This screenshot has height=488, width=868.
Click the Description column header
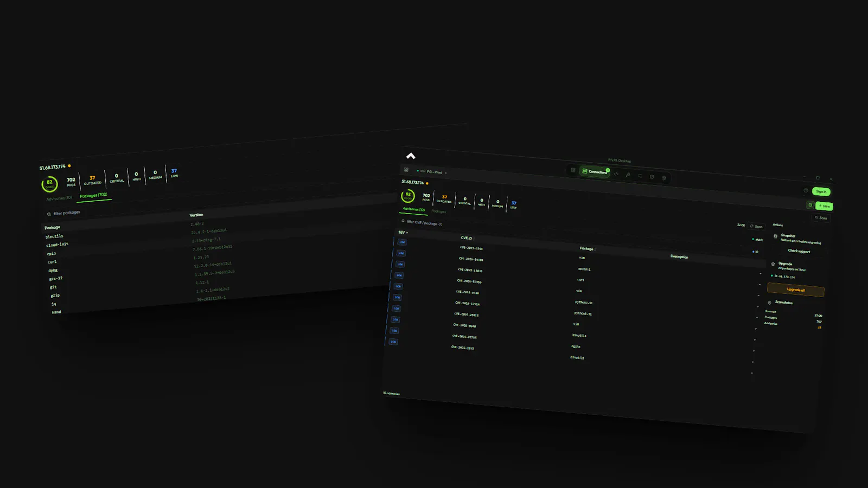[x=679, y=256]
